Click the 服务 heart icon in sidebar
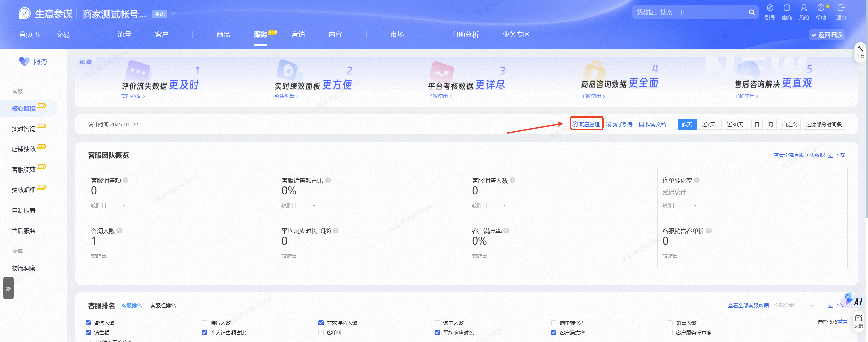Image resolution: width=868 pixels, height=342 pixels. point(24,61)
